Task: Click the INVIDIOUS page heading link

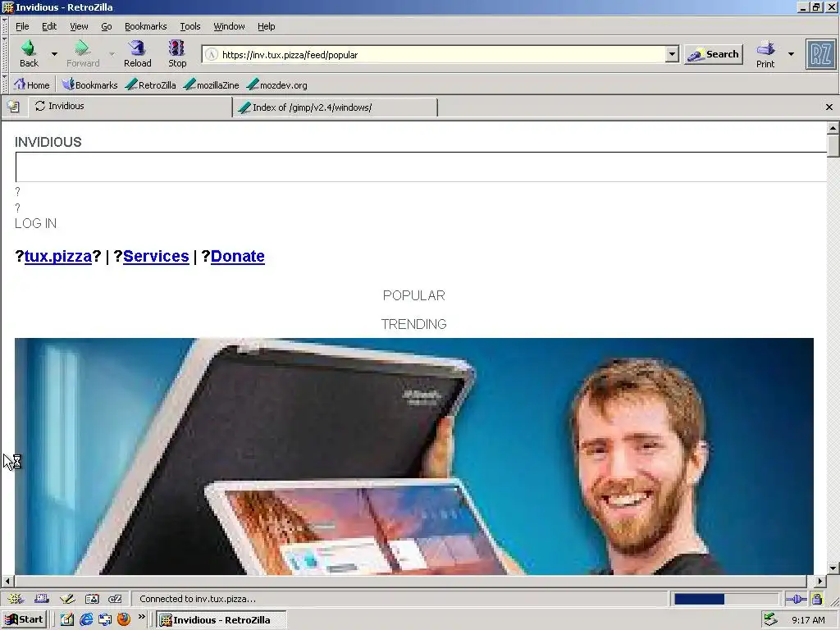Action: pyautogui.click(x=48, y=142)
